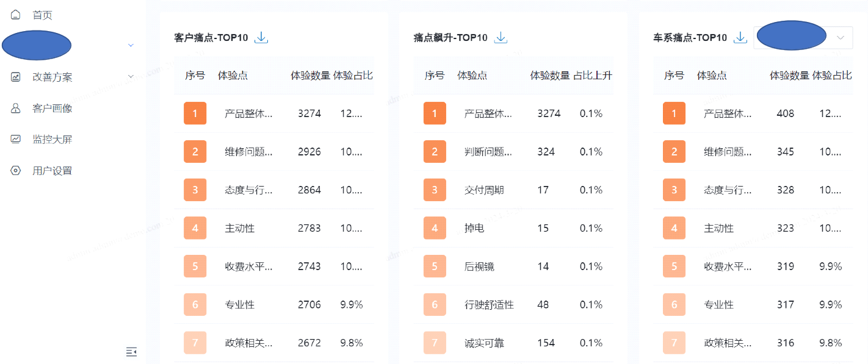868x364 pixels.
Task: Open the 首页 menu item
Action: pyautogui.click(x=42, y=15)
